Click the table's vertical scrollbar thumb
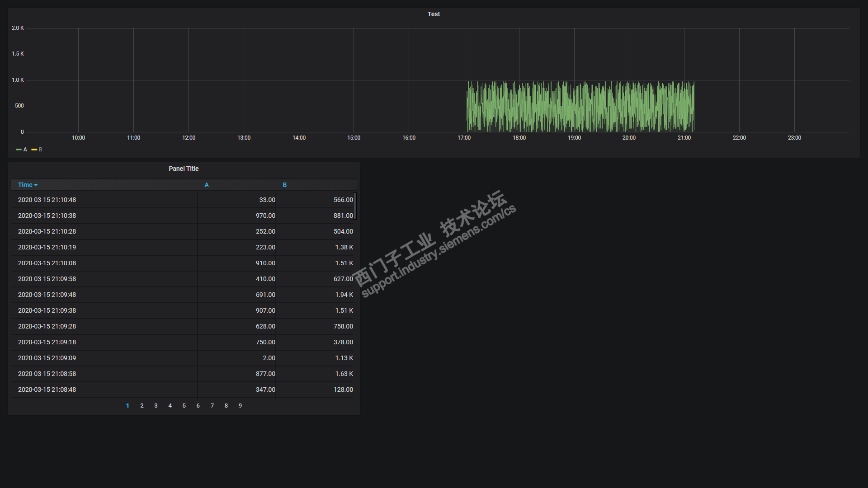 (x=355, y=206)
